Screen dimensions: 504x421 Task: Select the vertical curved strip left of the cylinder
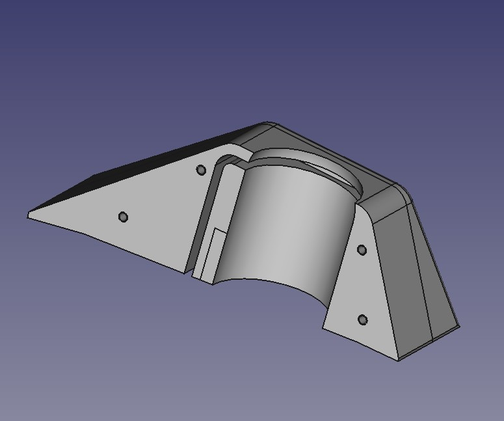[x=221, y=215]
